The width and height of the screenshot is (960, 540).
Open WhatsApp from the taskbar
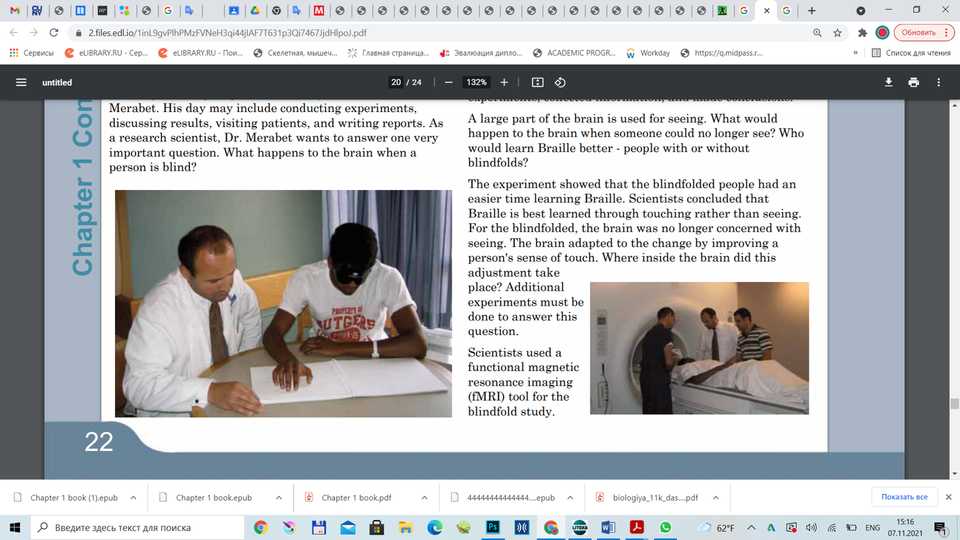point(666,527)
